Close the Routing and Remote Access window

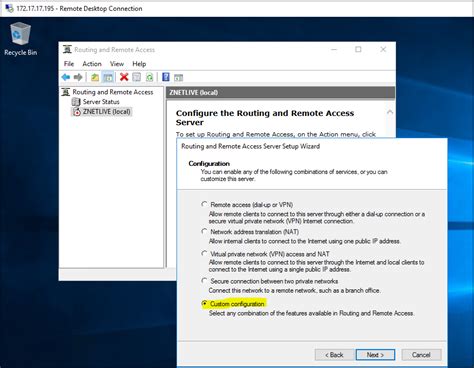tap(383, 49)
